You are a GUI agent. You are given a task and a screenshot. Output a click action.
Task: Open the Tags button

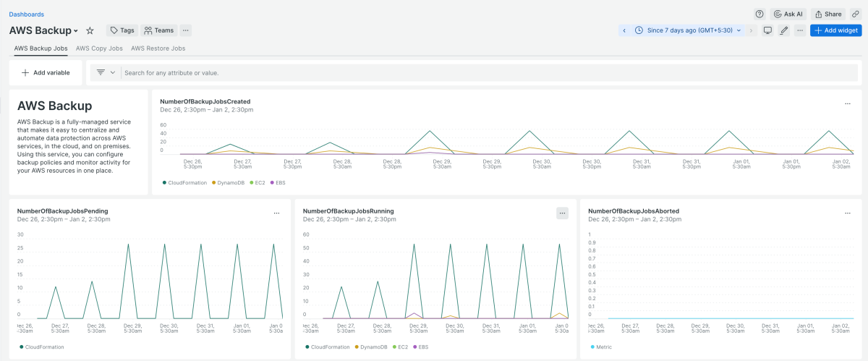point(122,30)
